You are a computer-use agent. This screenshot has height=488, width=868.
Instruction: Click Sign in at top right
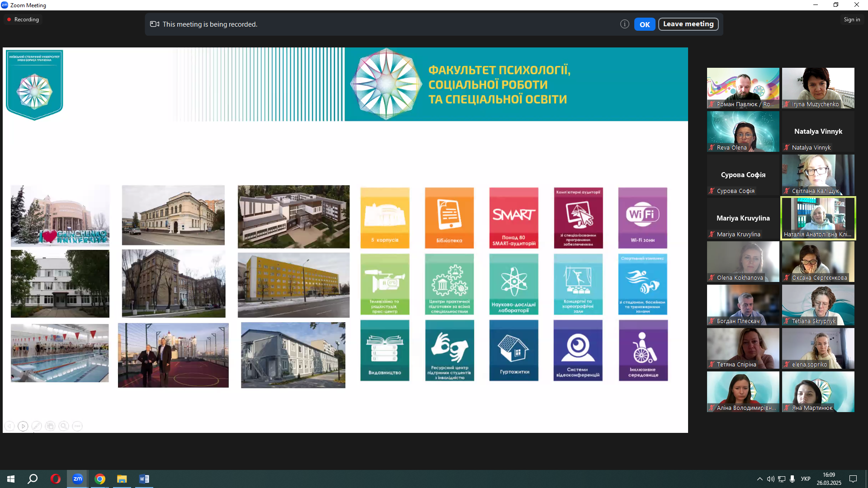tap(851, 19)
